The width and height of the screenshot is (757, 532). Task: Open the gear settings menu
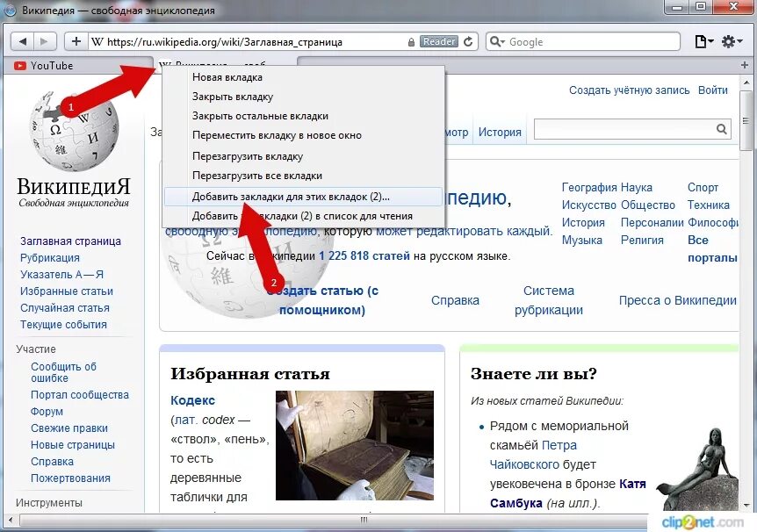tap(732, 42)
